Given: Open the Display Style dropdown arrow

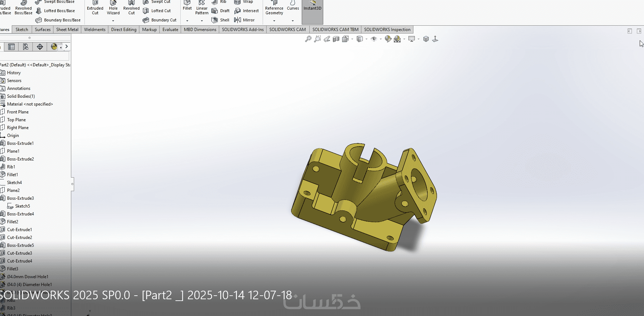Looking at the screenshot, I should pos(366,39).
